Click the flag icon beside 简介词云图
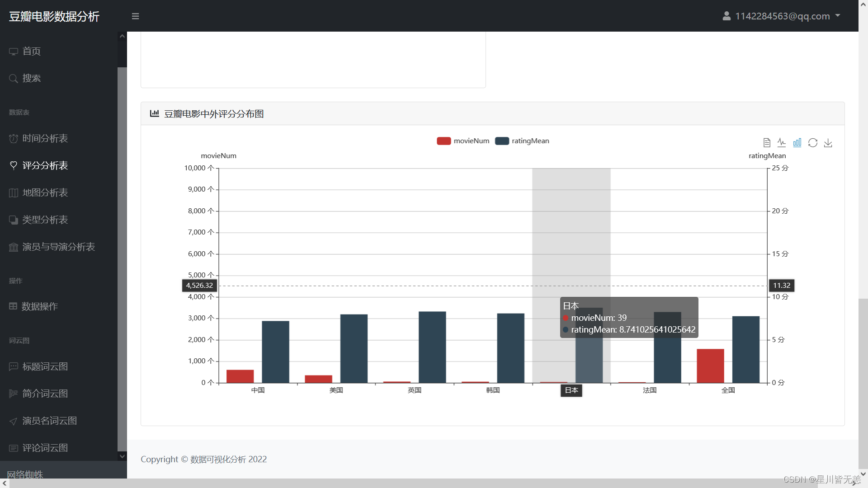The width and height of the screenshot is (868, 488). (x=14, y=394)
